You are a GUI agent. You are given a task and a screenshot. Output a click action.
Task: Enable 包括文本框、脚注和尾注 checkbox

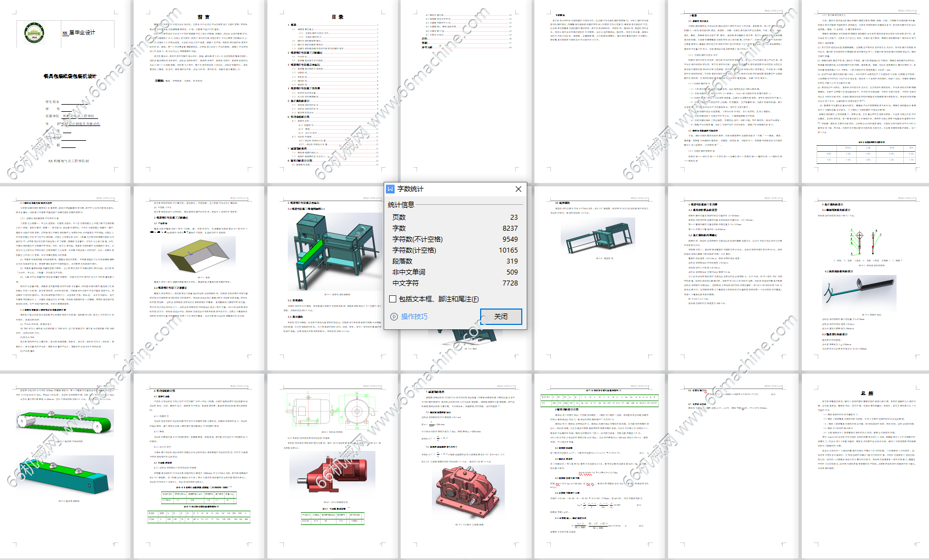pyautogui.click(x=392, y=299)
